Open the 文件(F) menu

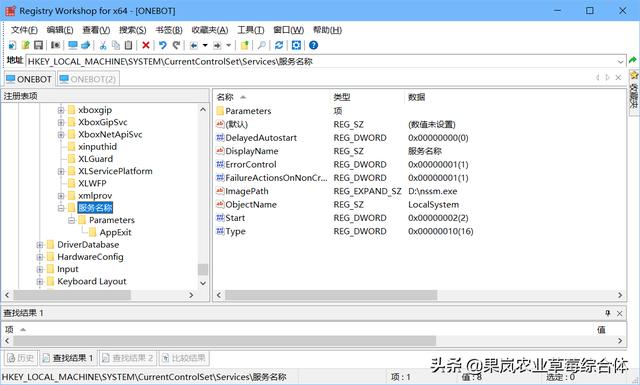(24, 30)
